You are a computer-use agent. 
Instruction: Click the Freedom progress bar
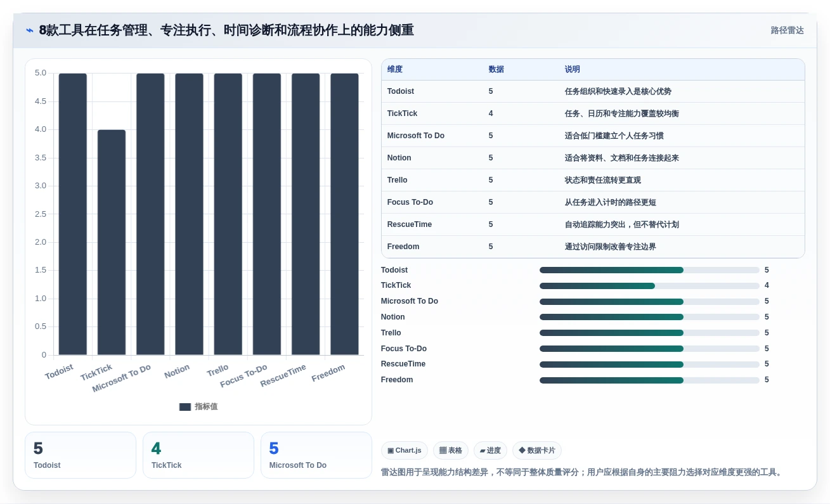pos(649,380)
